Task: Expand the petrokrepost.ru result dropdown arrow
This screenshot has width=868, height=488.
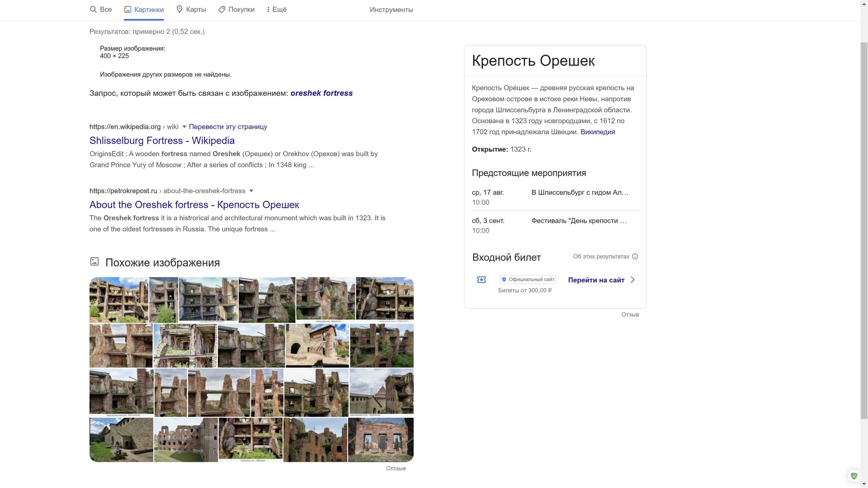Action: click(x=251, y=191)
